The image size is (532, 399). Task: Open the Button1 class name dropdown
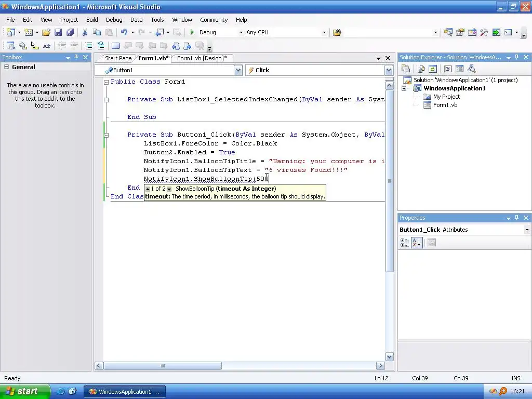click(x=238, y=70)
